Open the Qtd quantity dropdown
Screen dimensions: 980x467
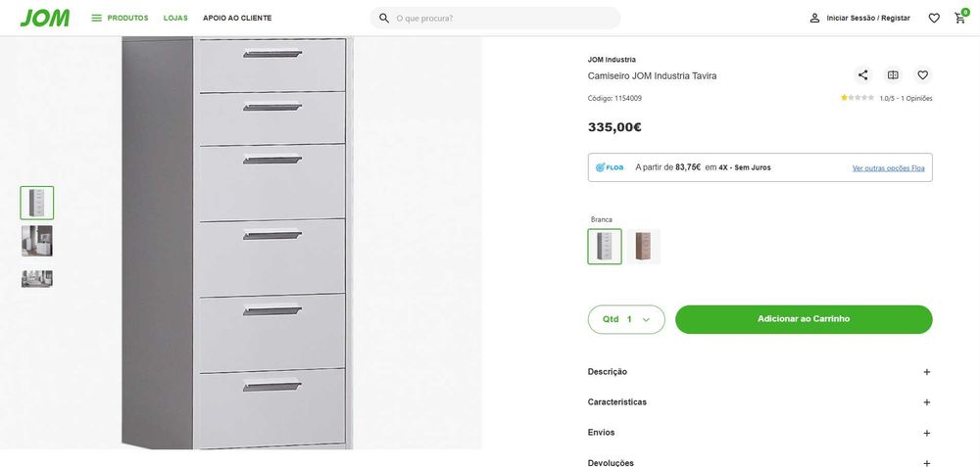pyautogui.click(x=626, y=319)
